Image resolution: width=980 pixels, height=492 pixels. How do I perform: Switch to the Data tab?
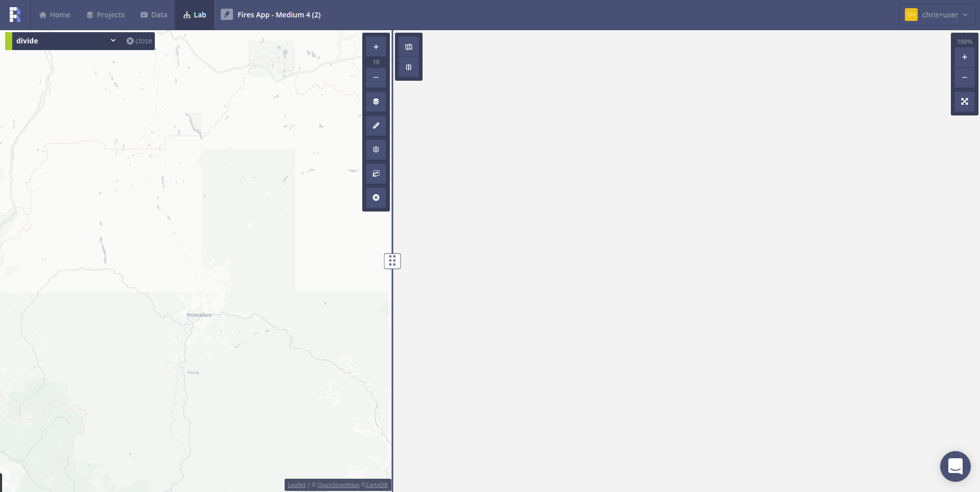pyautogui.click(x=154, y=15)
